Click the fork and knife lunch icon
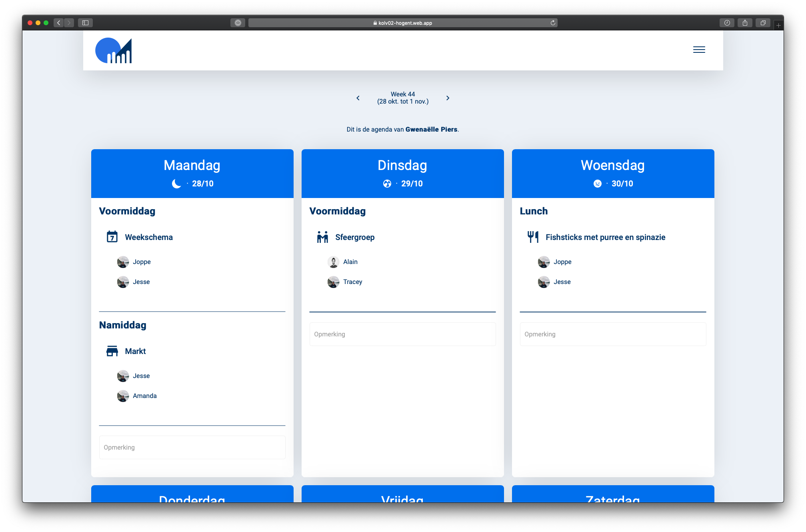 click(533, 237)
